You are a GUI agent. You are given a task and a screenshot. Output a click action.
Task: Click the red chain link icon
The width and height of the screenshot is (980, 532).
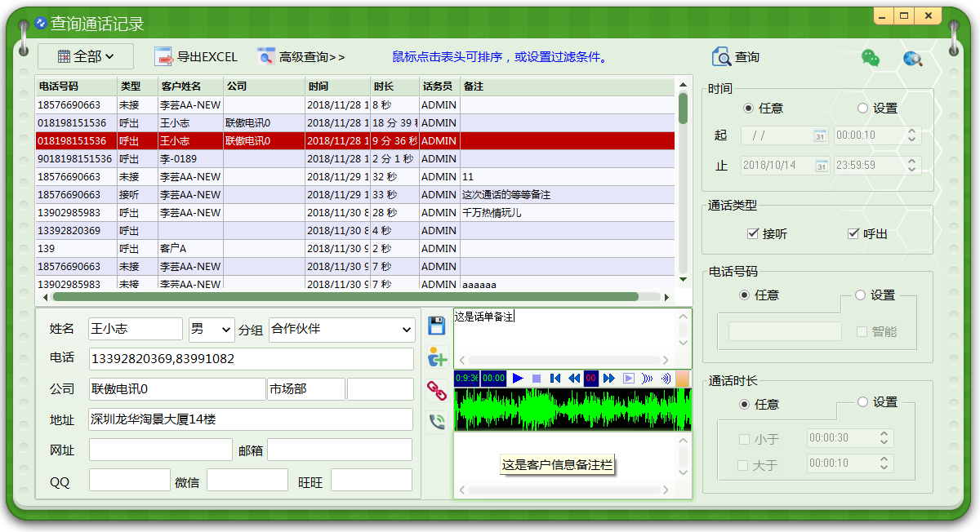pos(437,390)
